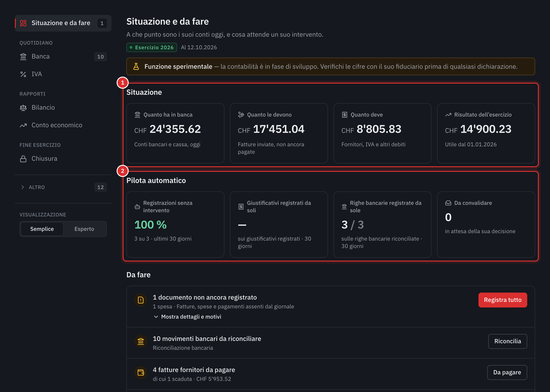550x392 pixels.
Task: Click the date 'Al 12.10.2026'
Action: 199,48
